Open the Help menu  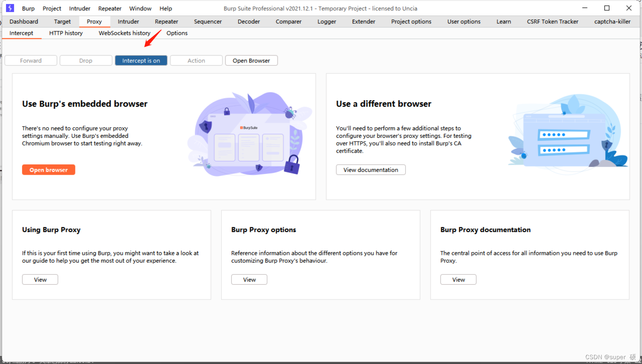165,8
